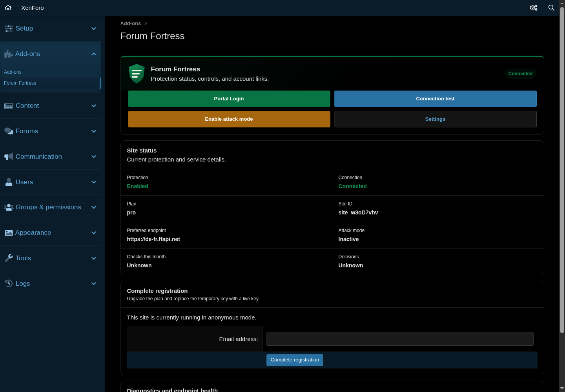Click Enable attack mode button
Screen dimensions: 565x392
pos(229,119)
